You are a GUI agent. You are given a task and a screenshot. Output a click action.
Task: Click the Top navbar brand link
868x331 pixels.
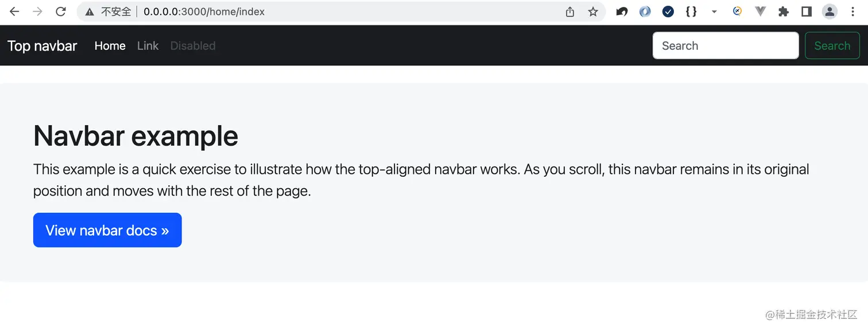(x=42, y=46)
